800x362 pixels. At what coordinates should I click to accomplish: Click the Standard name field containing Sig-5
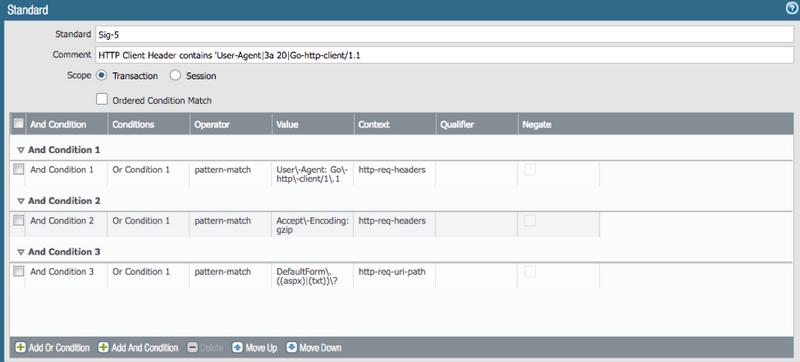click(x=444, y=34)
